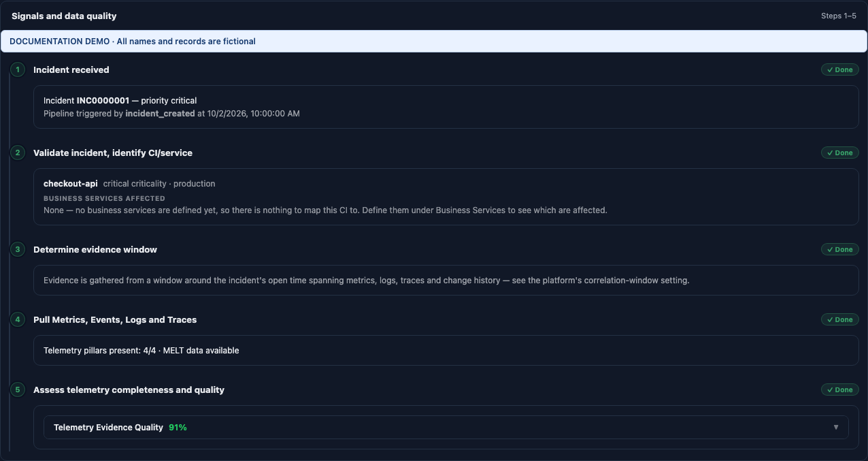The width and height of the screenshot is (868, 461).
Task: Click the 'Steps 1–5' indicator
Action: (839, 16)
